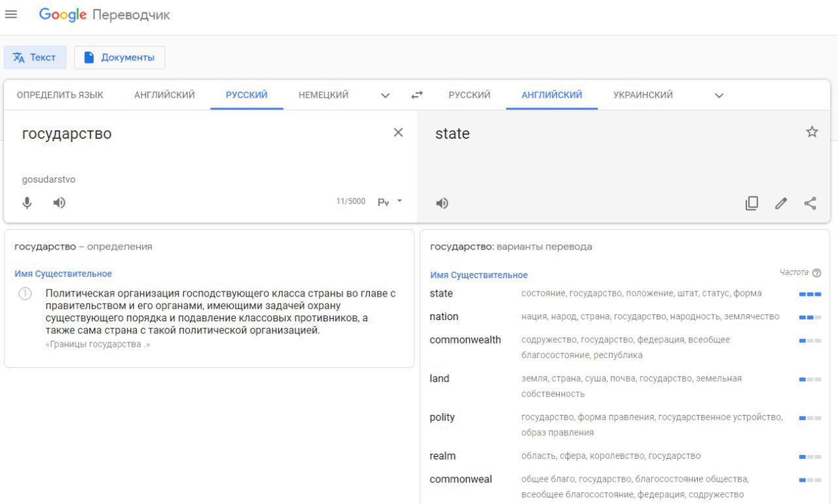Click the source text input государство
Image resolution: width=838 pixels, height=504 pixels.
(x=67, y=134)
